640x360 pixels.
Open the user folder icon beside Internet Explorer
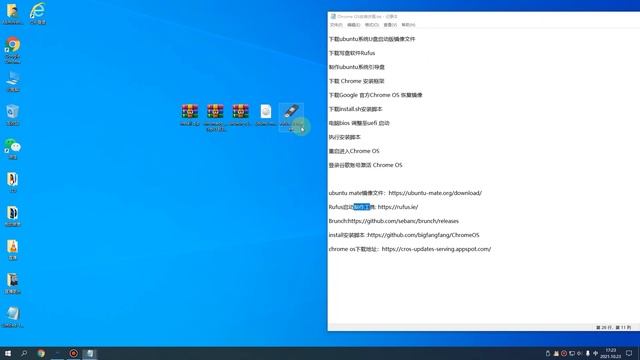click(12, 13)
